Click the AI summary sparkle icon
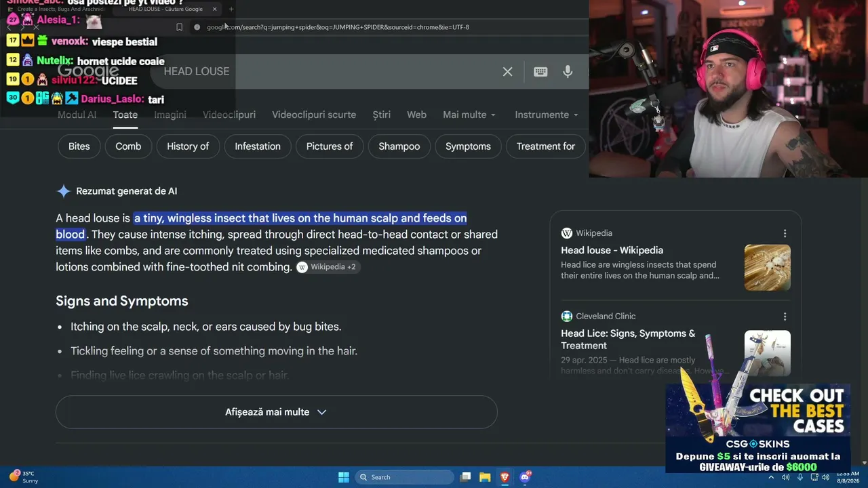The width and height of the screenshot is (868, 488). pyautogui.click(x=63, y=191)
